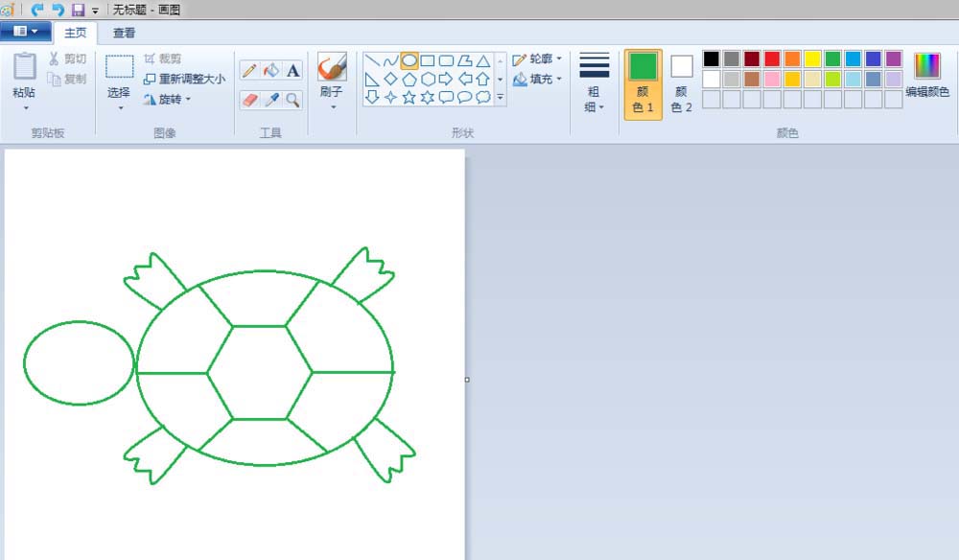Click the Paste (粘贴) button
This screenshot has width=959, height=560.
(25, 75)
